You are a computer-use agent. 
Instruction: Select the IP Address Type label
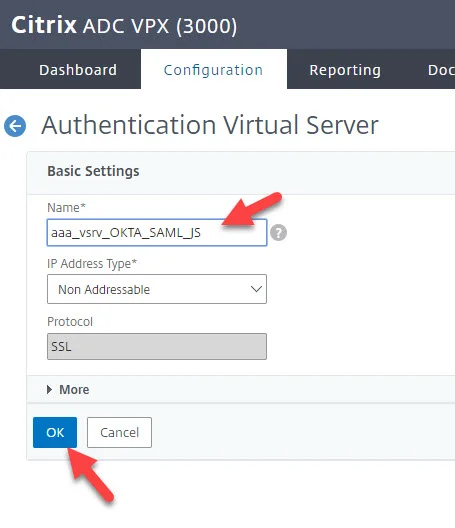tap(92, 263)
